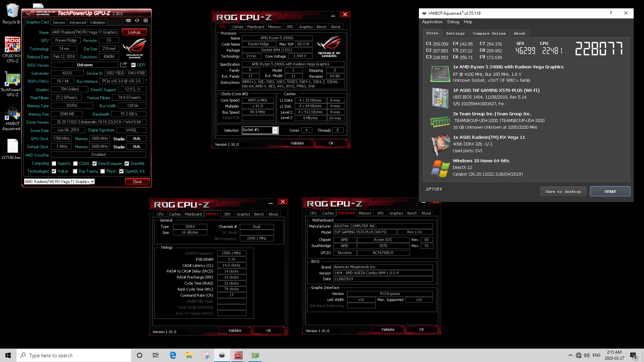This screenshot has width=644, height=362.
Task: Click the START button in Aquamark
Action: 610,191
